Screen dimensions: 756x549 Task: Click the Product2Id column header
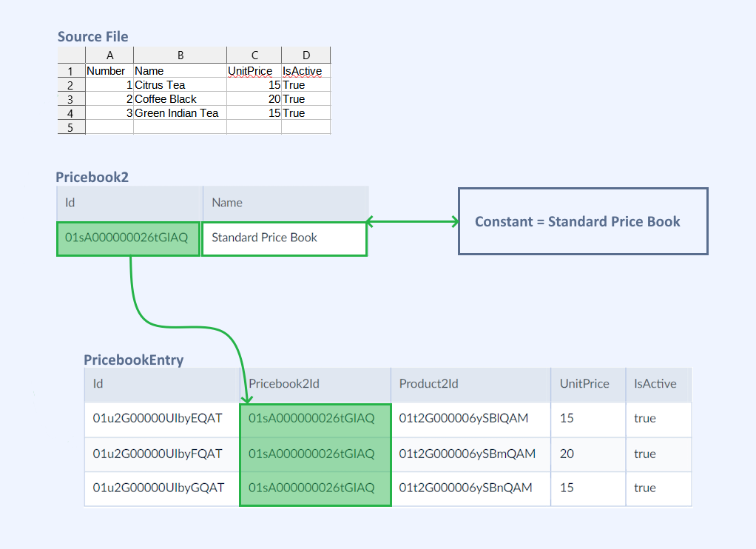(470, 385)
